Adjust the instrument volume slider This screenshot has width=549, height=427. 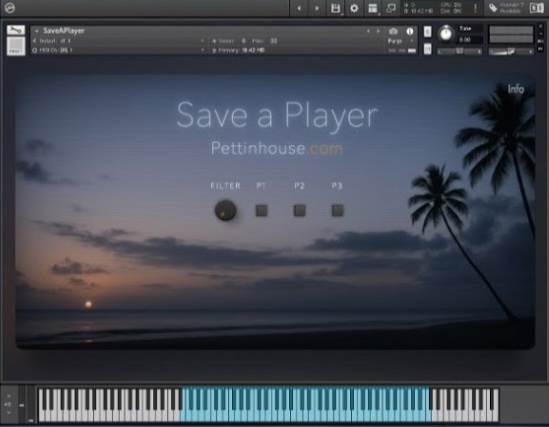point(510,52)
